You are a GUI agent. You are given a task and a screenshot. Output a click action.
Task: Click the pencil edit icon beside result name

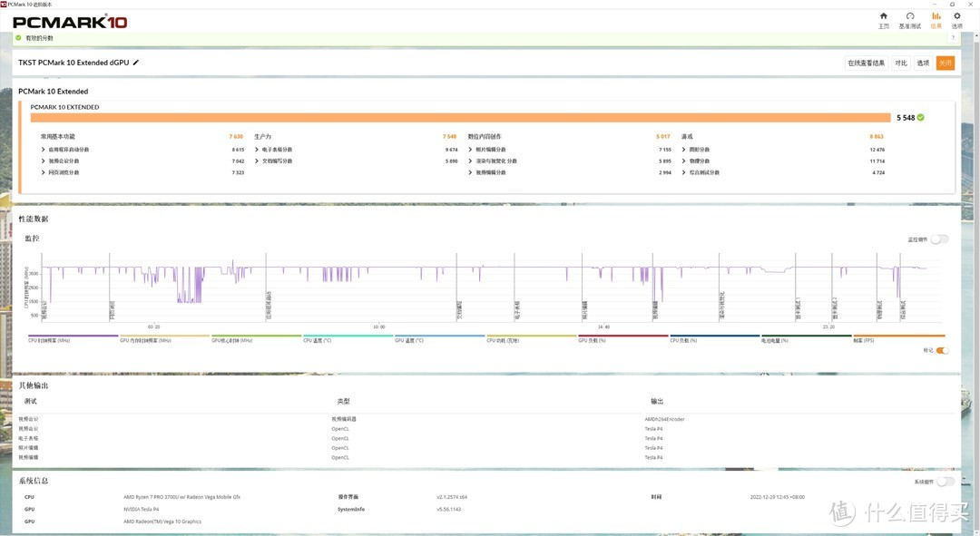click(x=136, y=63)
